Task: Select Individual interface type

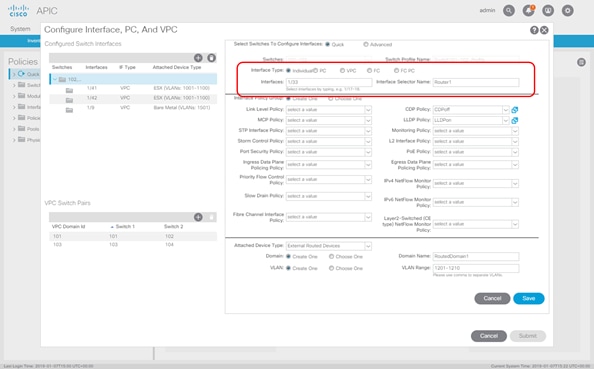Action: (288, 70)
